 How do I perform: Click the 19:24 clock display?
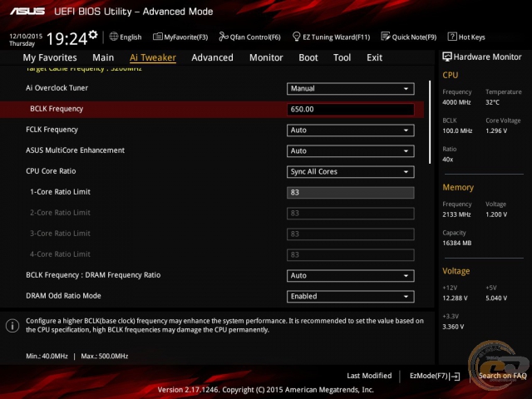point(66,38)
